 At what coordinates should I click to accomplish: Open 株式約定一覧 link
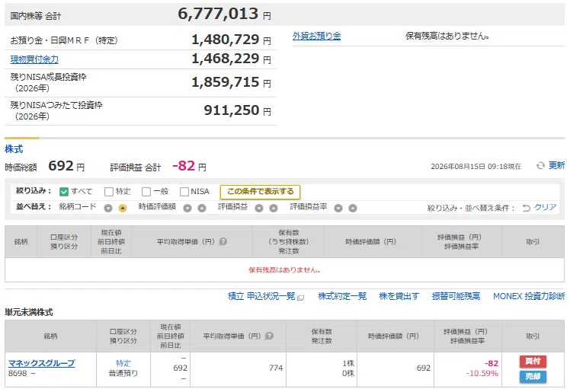[342, 296]
